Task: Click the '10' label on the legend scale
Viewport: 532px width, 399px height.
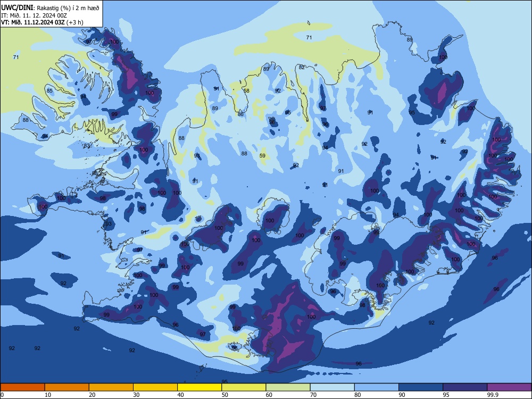Action: [48, 395]
